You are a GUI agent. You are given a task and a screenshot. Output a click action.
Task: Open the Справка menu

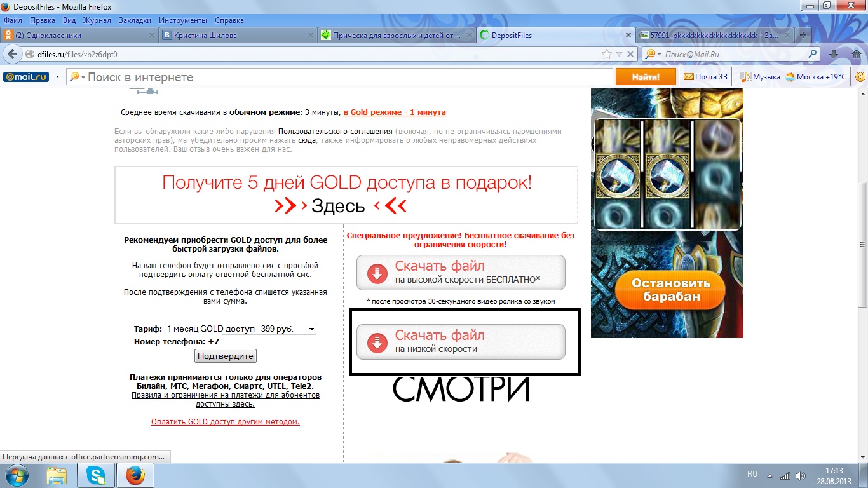[229, 20]
